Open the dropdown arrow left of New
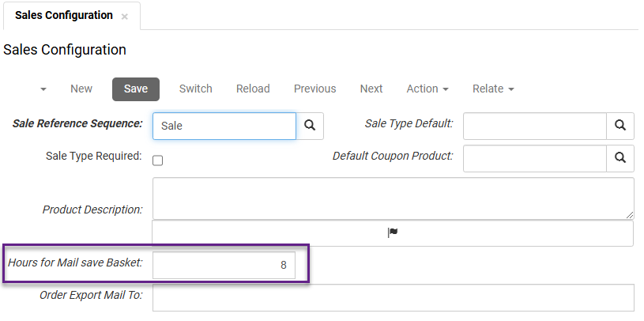Image resolution: width=644 pixels, height=321 pixels. (x=43, y=89)
